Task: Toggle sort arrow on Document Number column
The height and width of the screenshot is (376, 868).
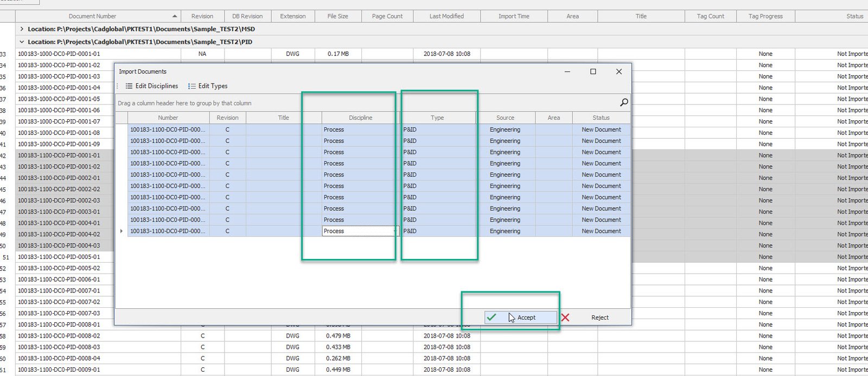Action: (174, 16)
